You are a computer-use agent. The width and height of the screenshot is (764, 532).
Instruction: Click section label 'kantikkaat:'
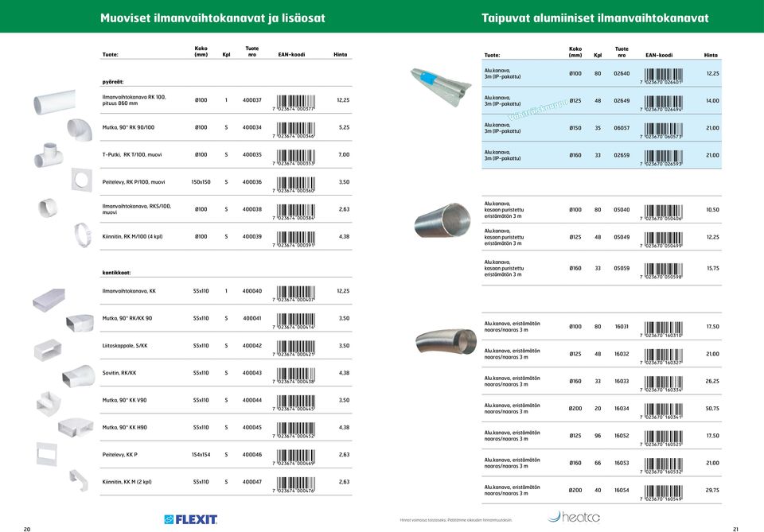(116, 273)
